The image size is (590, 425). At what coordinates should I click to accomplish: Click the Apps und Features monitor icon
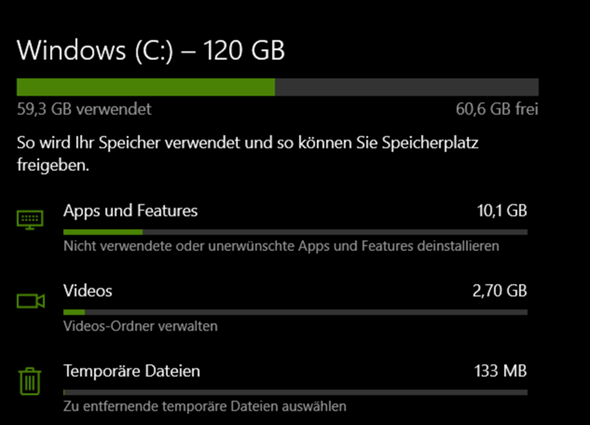pos(30,220)
